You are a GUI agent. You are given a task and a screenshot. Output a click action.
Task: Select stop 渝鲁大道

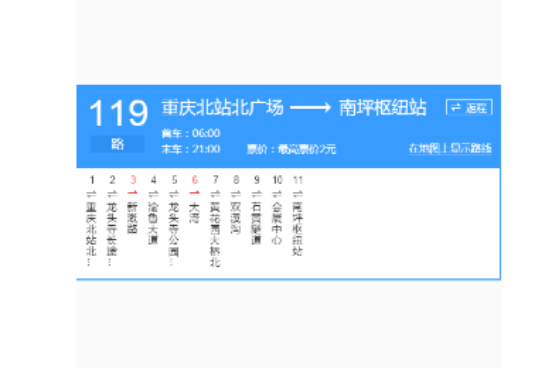153,223
